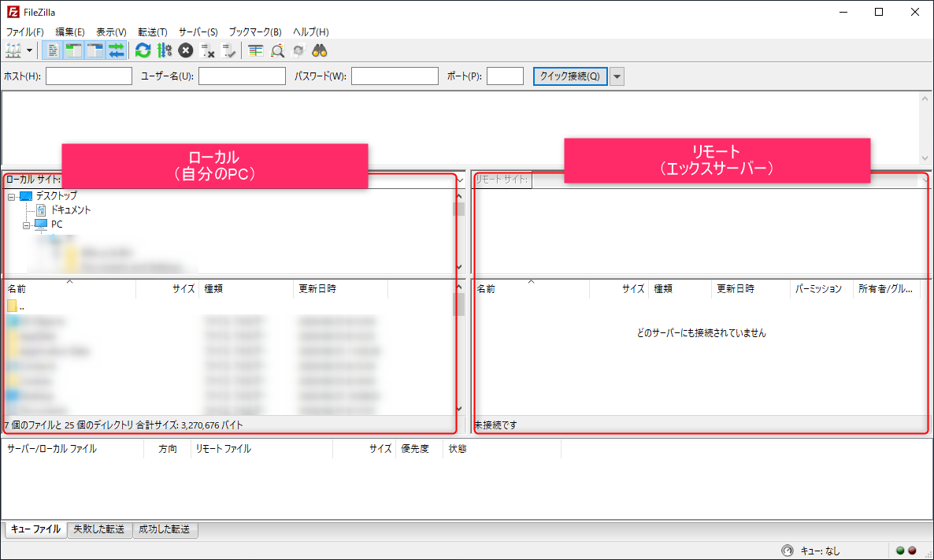Click the red activity LED indicator
The image size is (934, 560).
[912, 551]
